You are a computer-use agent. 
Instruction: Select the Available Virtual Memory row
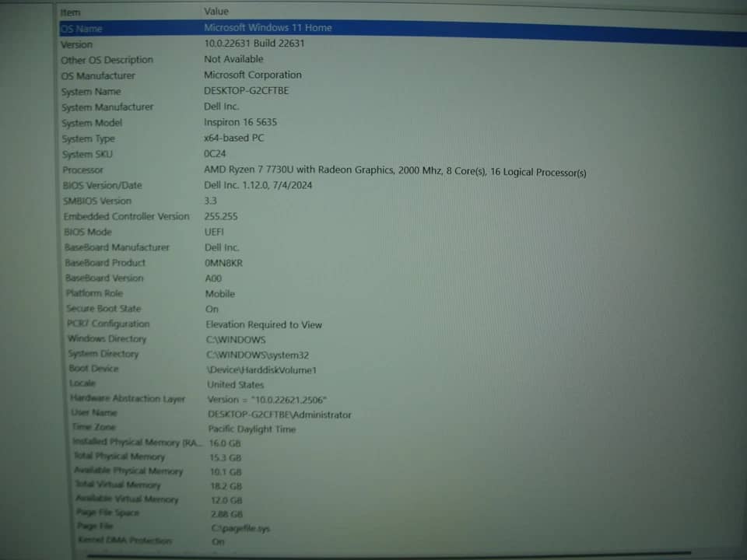click(127, 499)
